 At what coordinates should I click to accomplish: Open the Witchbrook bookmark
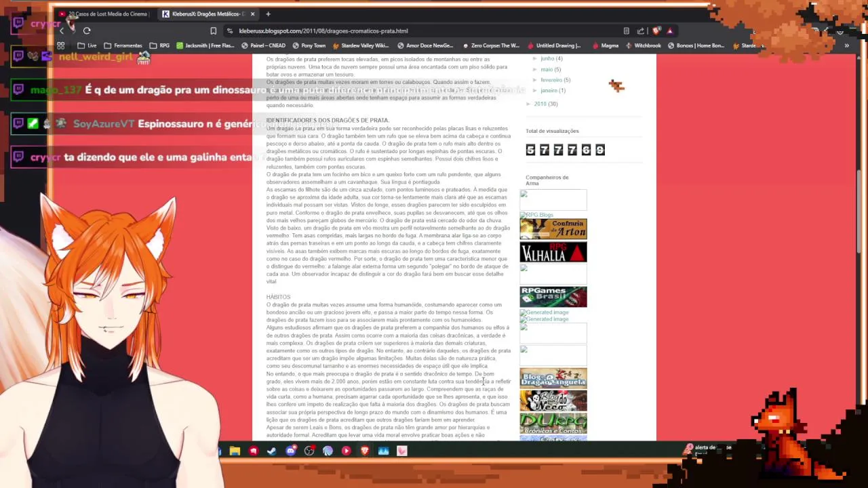643,45
